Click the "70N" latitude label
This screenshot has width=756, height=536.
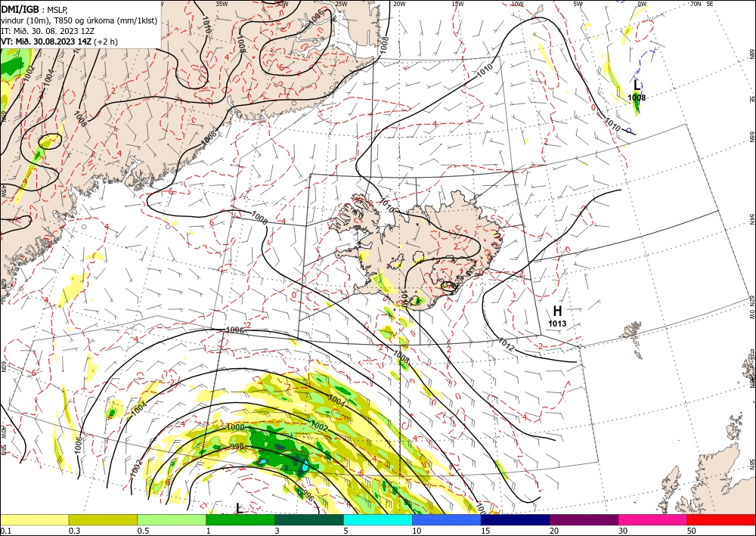click(696, 4)
